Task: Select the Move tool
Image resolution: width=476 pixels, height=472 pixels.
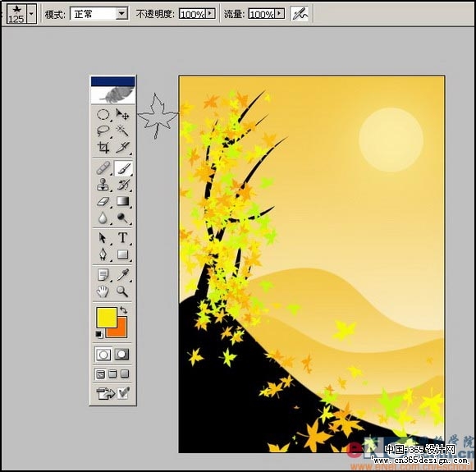Action: point(122,114)
